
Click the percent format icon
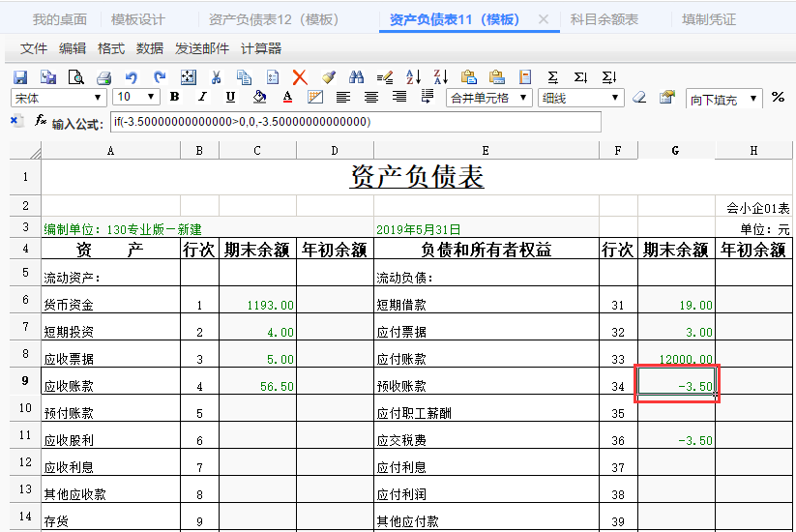pyautogui.click(x=778, y=98)
